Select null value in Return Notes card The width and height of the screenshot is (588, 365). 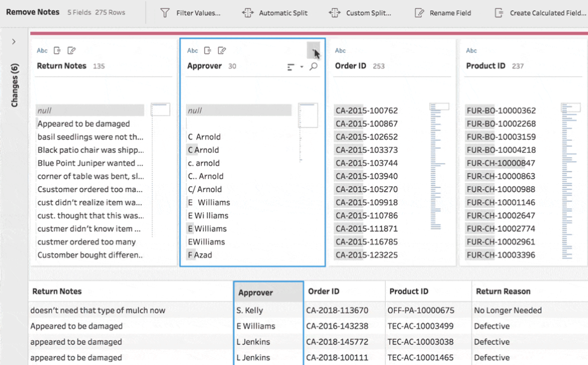click(90, 111)
